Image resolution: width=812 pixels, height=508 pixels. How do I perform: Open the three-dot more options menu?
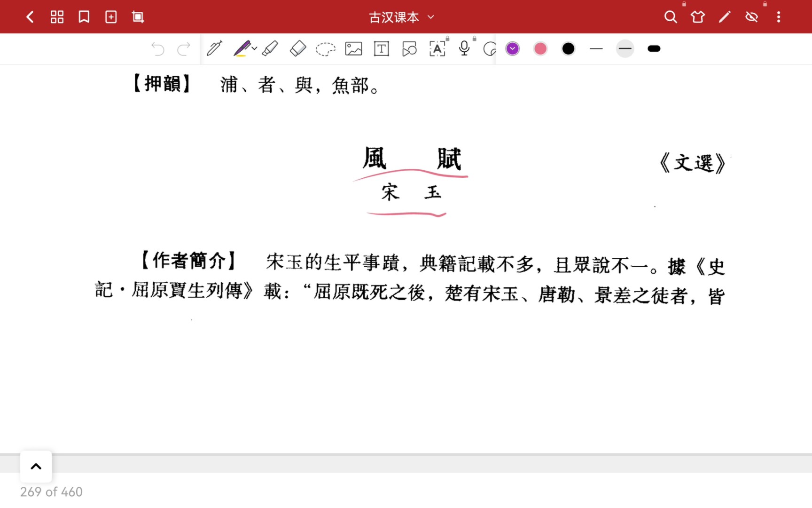[779, 17]
